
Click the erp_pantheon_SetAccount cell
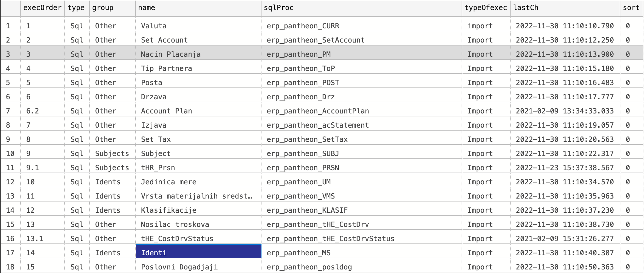(x=361, y=40)
